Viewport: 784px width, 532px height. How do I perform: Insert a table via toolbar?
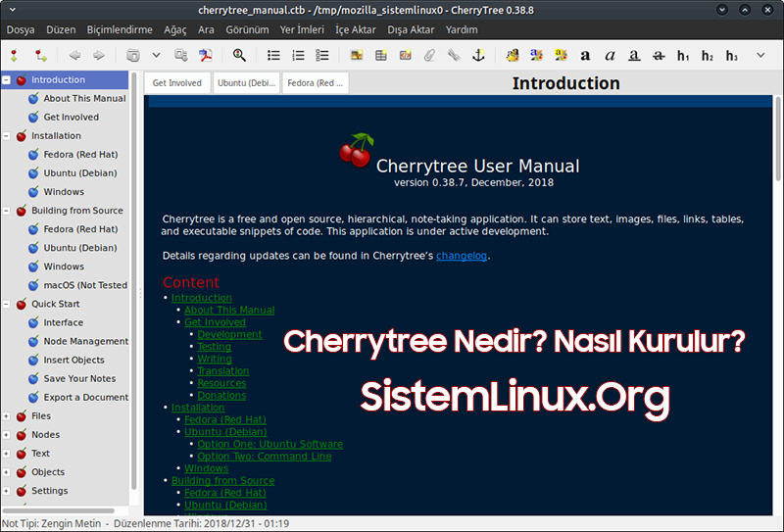point(381,56)
